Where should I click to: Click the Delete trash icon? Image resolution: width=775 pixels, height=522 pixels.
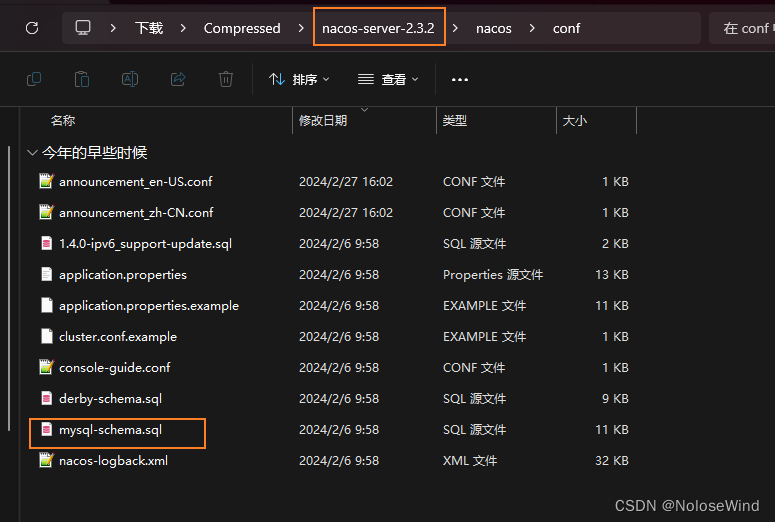click(x=226, y=79)
